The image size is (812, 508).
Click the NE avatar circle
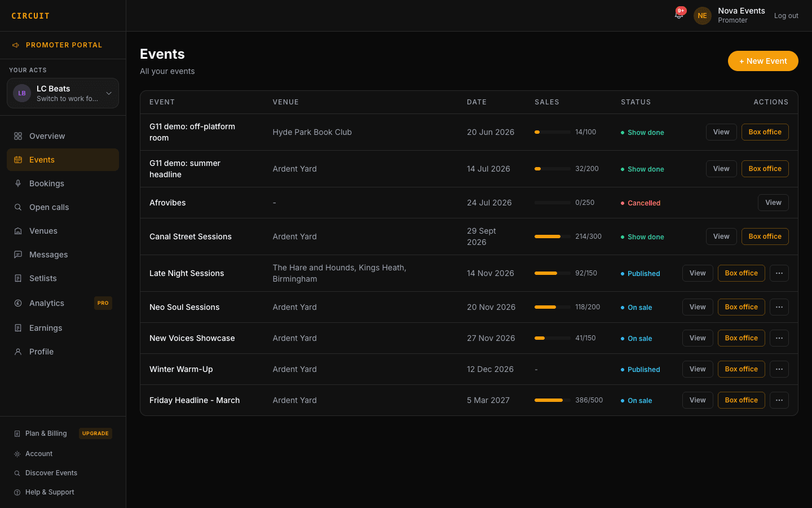point(702,16)
